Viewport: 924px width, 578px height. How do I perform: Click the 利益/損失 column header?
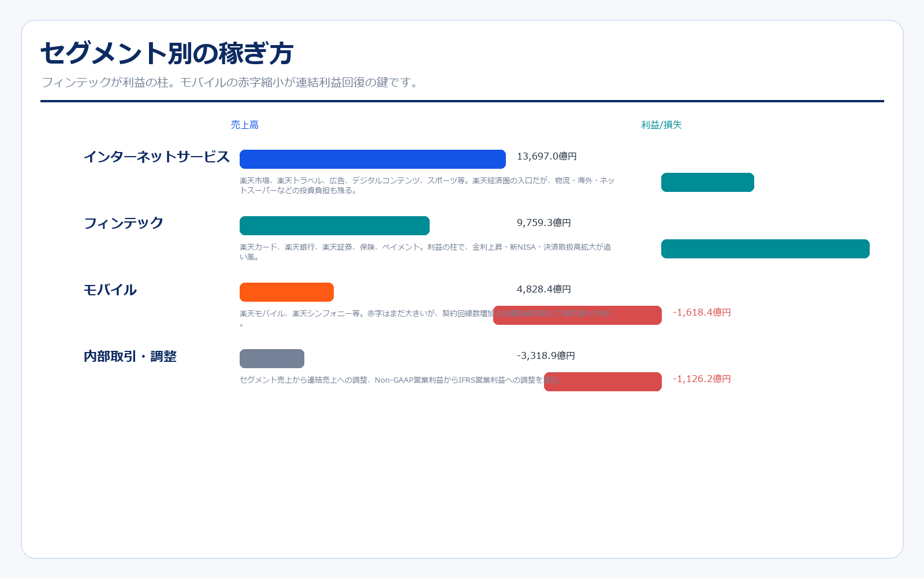[661, 125]
